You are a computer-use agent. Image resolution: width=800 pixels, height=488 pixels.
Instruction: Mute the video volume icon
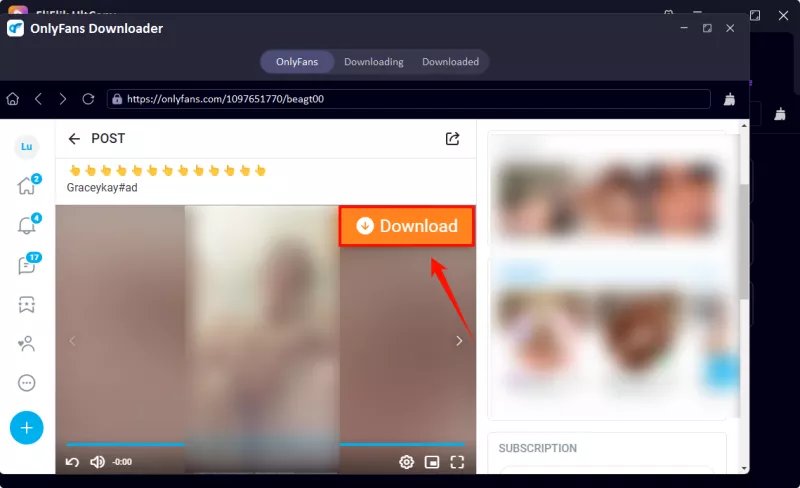[x=97, y=462]
